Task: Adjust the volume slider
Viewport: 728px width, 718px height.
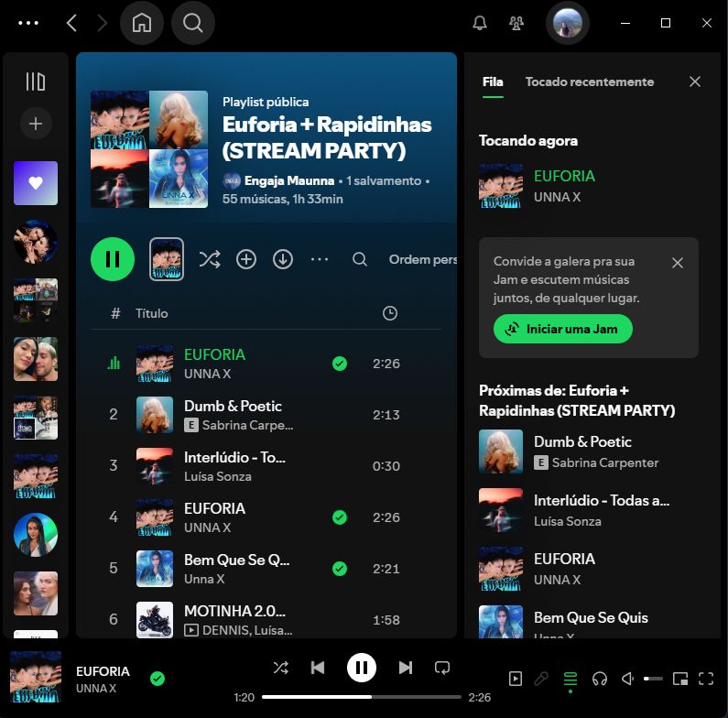Action: pyautogui.click(x=653, y=679)
